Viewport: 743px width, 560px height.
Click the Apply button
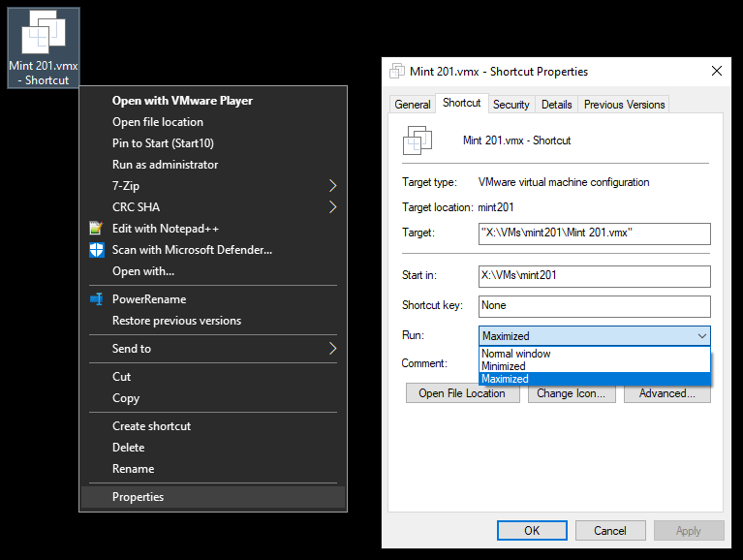[x=689, y=531]
